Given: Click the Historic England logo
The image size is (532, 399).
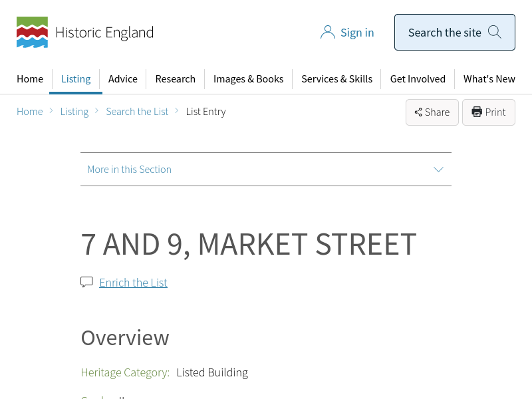Looking at the screenshot, I should pos(84,33).
